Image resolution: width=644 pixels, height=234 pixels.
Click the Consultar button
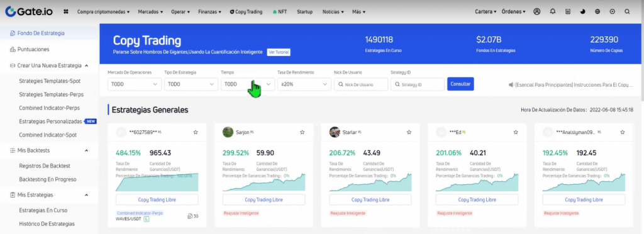(x=460, y=84)
